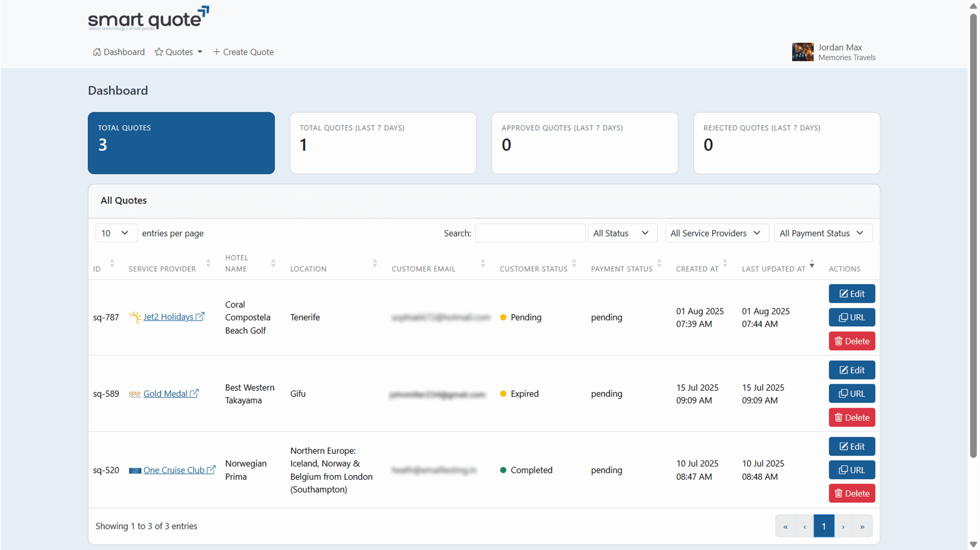Image resolution: width=980 pixels, height=550 pixels.
Task: Sort by Customer Status column arrows
Action: click(x=574, y=263)
